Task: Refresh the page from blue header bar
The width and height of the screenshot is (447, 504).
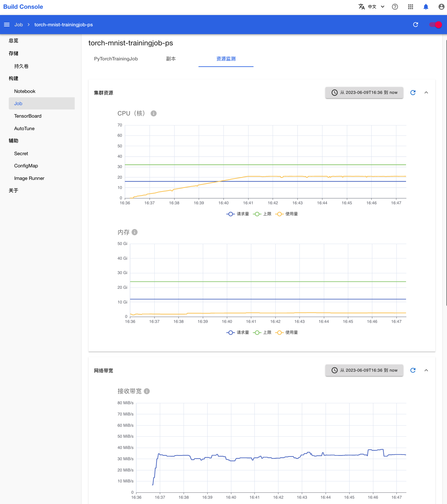Action: (415, 25)
